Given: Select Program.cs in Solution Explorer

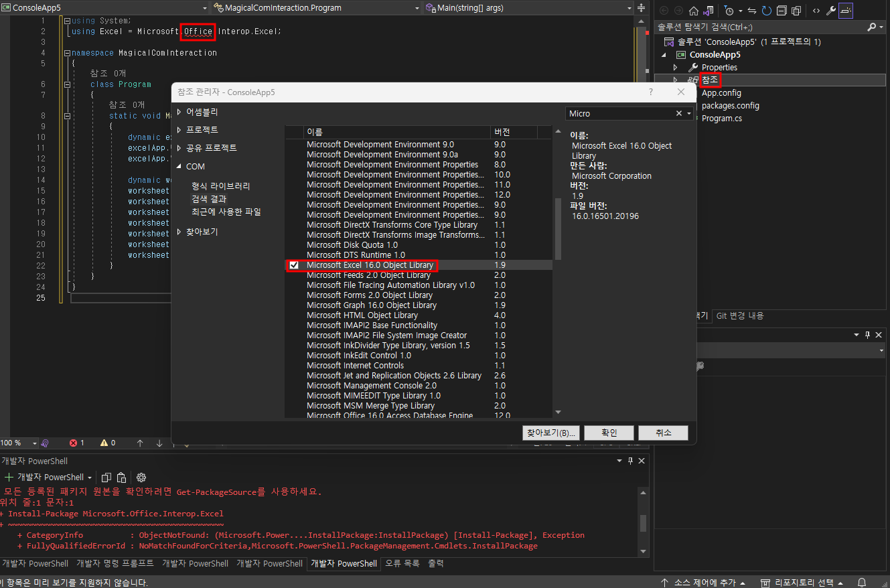Looking at the screenshot, I should click(721, 119).
